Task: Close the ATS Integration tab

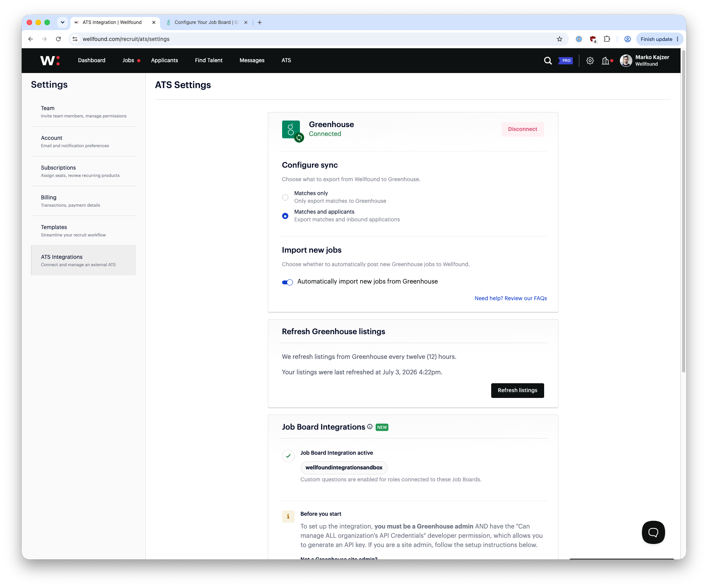Action: [154, 22]
